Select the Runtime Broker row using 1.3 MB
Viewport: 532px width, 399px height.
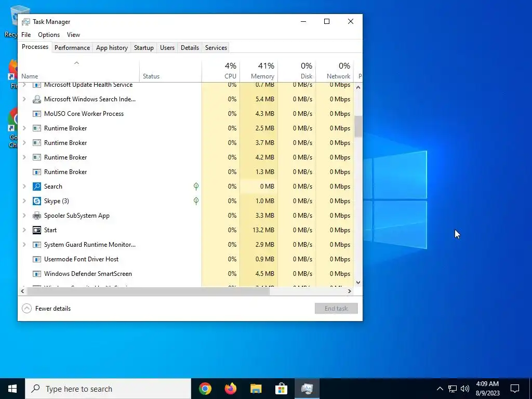pyautogui.click(x=185, y=172)
